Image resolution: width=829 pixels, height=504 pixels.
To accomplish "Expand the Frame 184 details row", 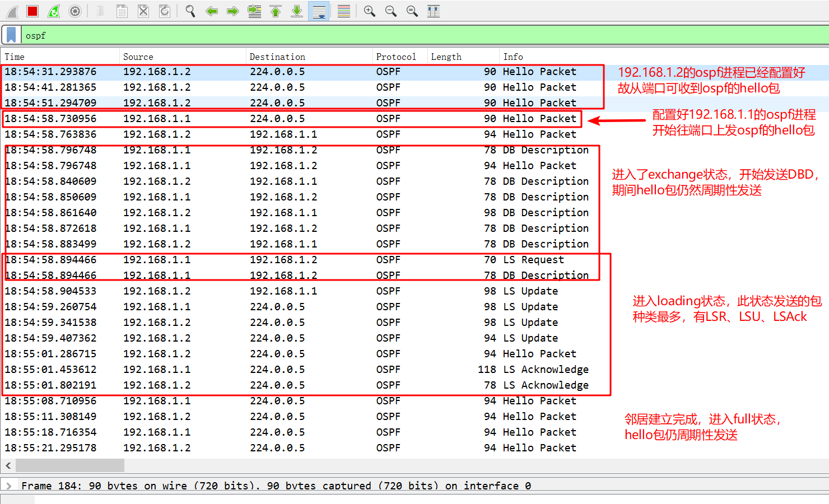I will [8, 486].
